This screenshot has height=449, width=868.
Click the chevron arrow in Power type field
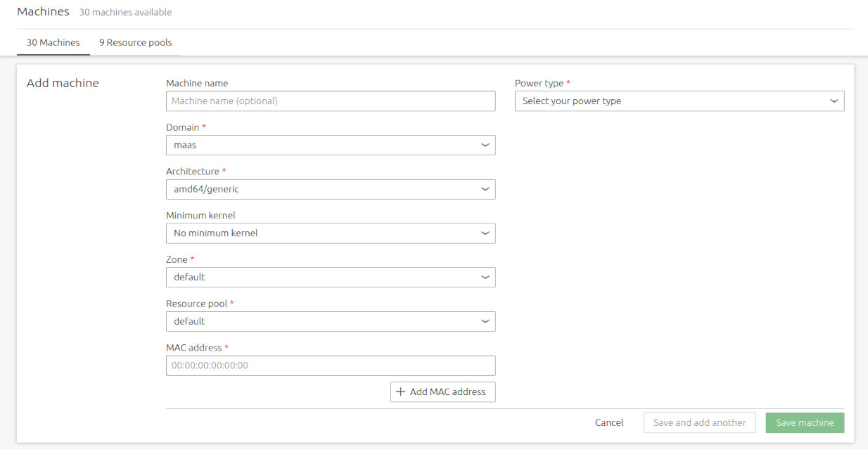(834, 101)
